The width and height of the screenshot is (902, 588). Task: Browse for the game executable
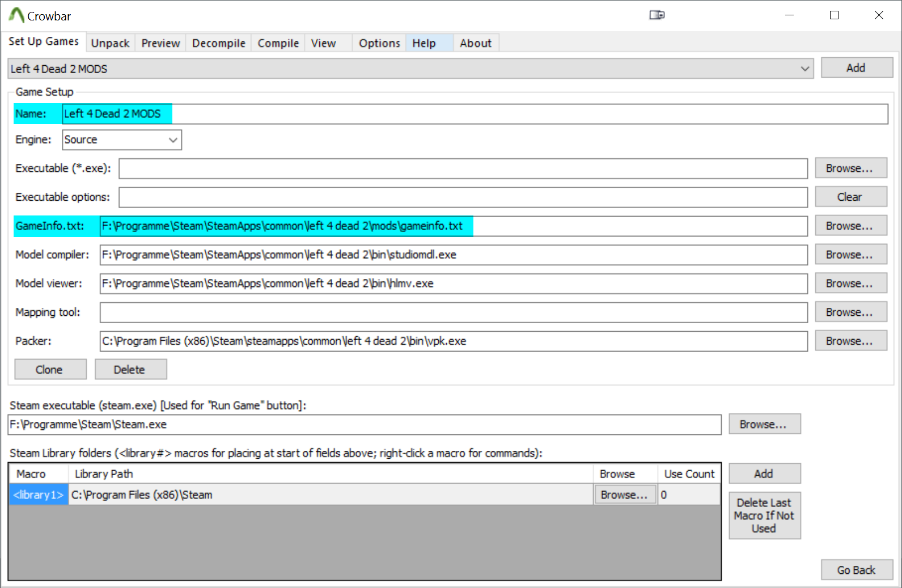[851, 168]
